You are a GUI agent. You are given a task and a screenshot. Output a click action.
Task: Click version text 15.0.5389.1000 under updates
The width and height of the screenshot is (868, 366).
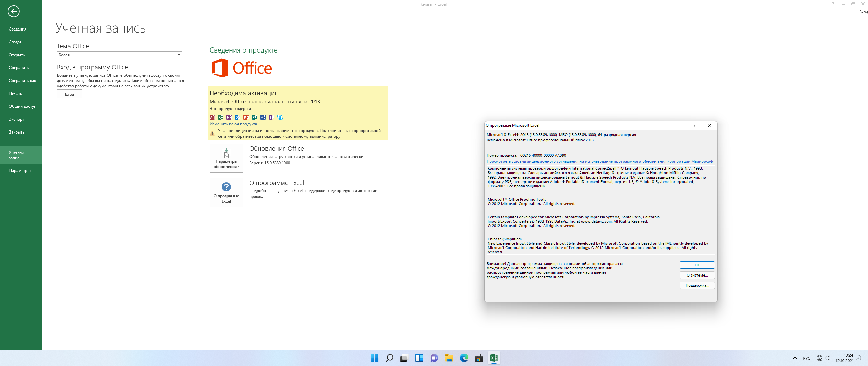point(277,163)
